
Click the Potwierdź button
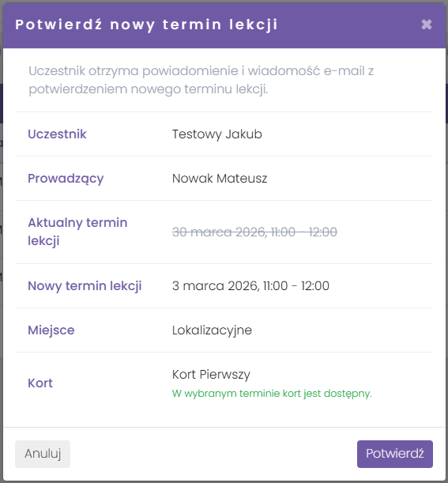coord(395,454)
